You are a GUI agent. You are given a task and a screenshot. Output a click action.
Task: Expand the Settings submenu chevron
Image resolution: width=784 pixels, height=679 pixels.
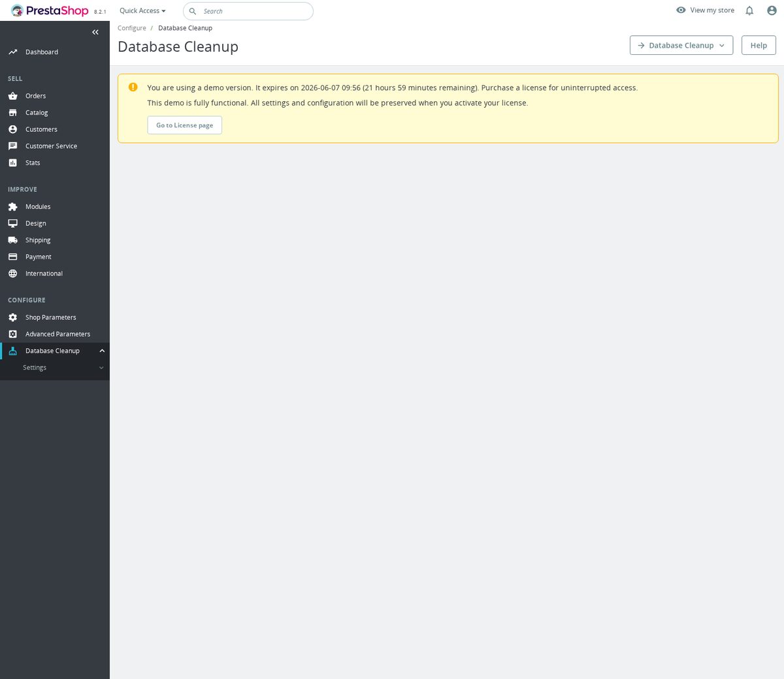101,368
